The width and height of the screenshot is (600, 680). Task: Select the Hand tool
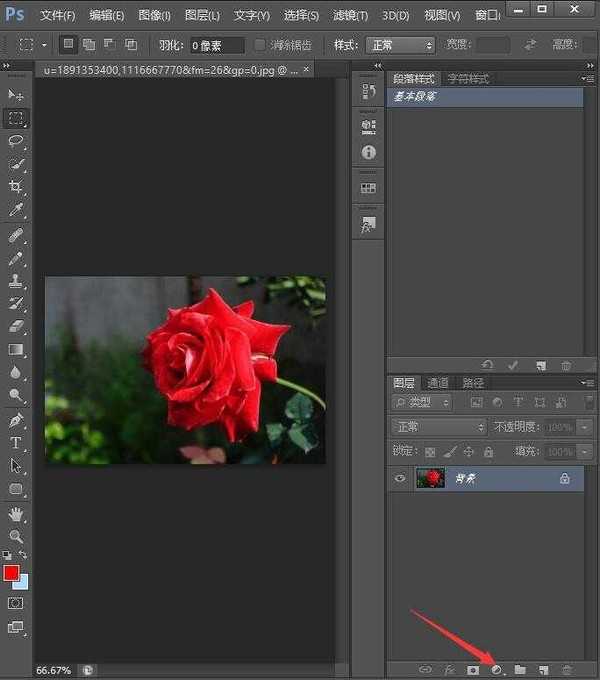[x=16, y=513]
